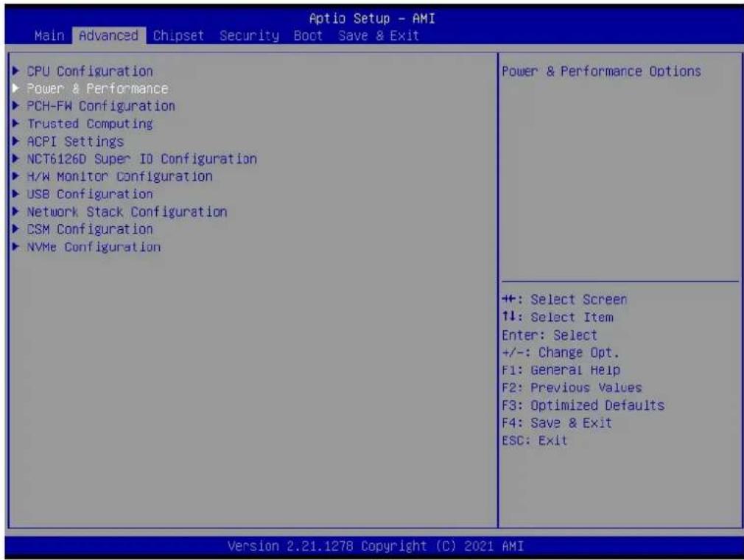Click the Version 2.21.1278 copyright footer
This screenshot has height=560, width=744.
click(x=376, y=546)
